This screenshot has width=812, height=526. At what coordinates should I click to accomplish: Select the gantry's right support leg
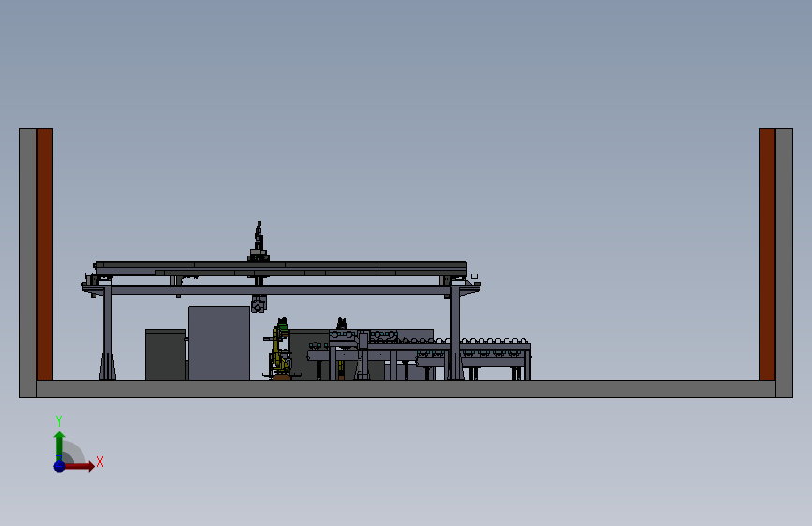coord(455,333)
